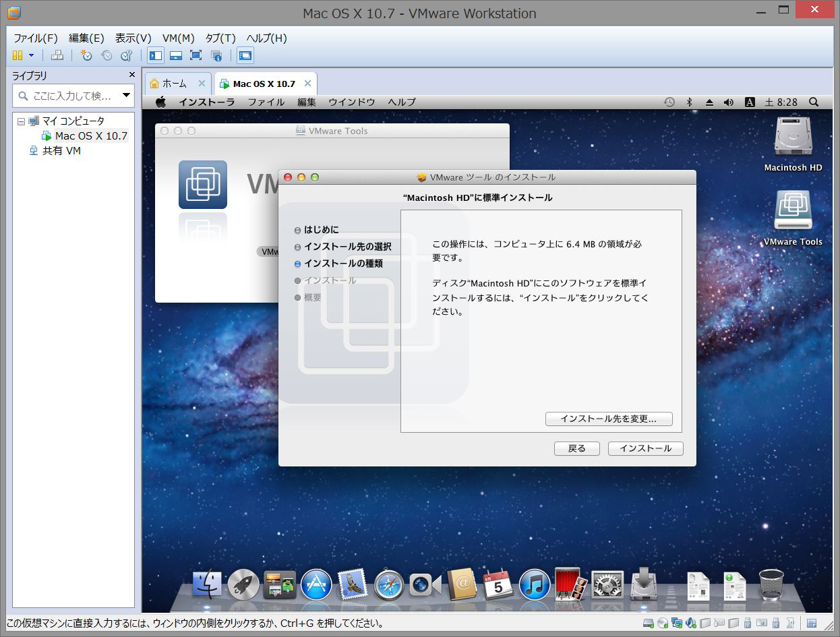Screen dimensions: 840x637
Task: Open the ヘルプ(H) menu in VMware Workstation
Action: (266, 38)
